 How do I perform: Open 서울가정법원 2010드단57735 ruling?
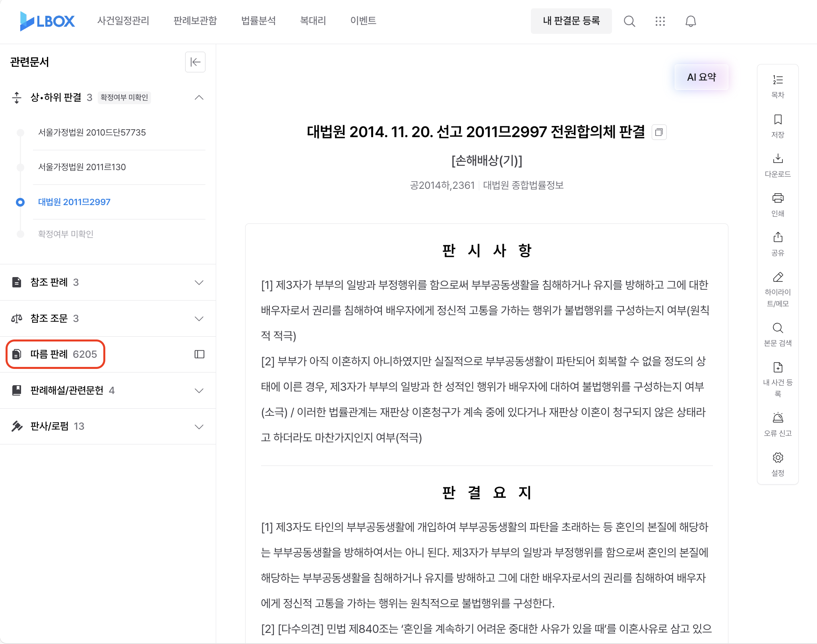click(x=92, y=132)
